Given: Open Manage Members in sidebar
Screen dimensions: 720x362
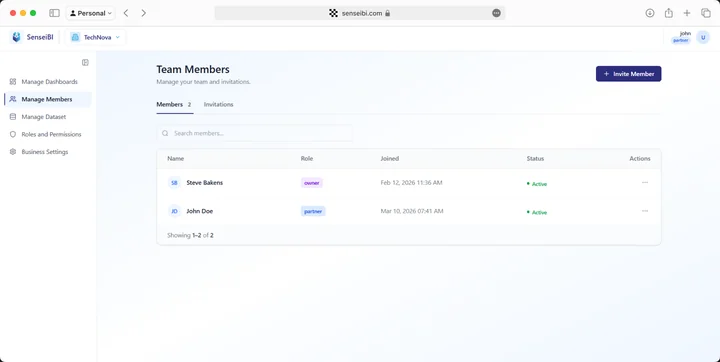Looking at the screenshot, I should point(48,99).
